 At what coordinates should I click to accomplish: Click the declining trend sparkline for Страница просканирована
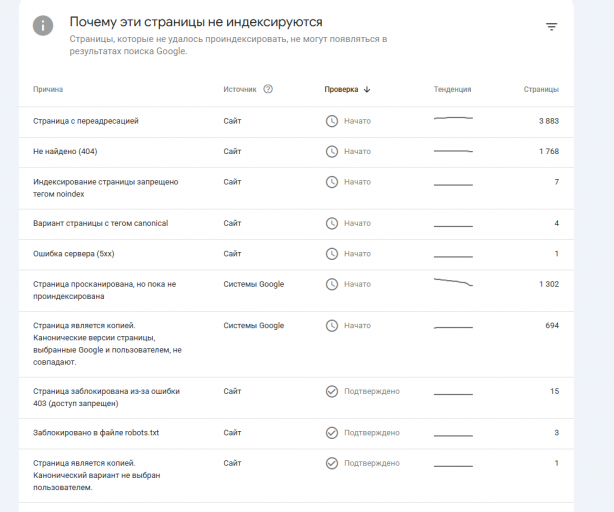click(x=453, y=282)
